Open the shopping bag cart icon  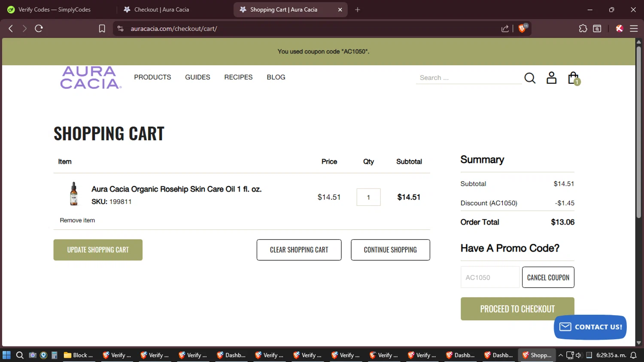pyautogui.click(x=574, y=78)
